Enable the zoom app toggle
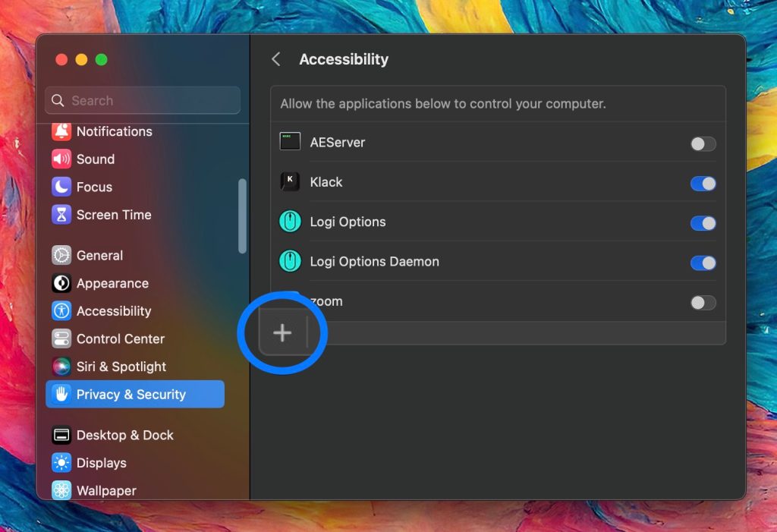The image size is (777, 532). tap(702, 302)
